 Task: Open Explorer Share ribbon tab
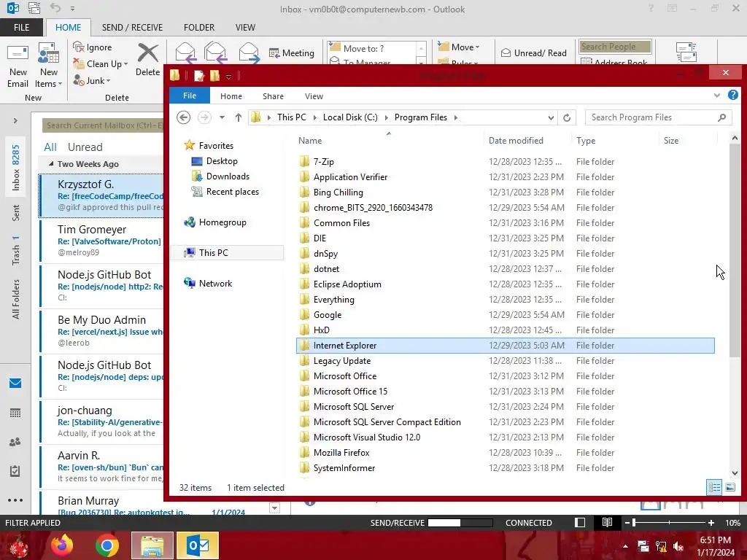click(x=273, y=96)
